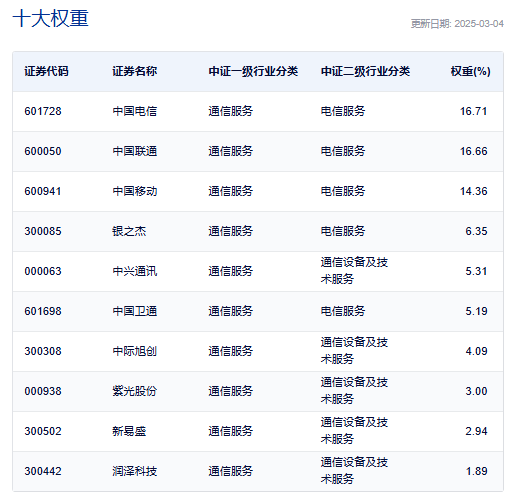518x502 pixels.
Task: Click the 中证一级行业分类 column header
Action: (253, 71)
